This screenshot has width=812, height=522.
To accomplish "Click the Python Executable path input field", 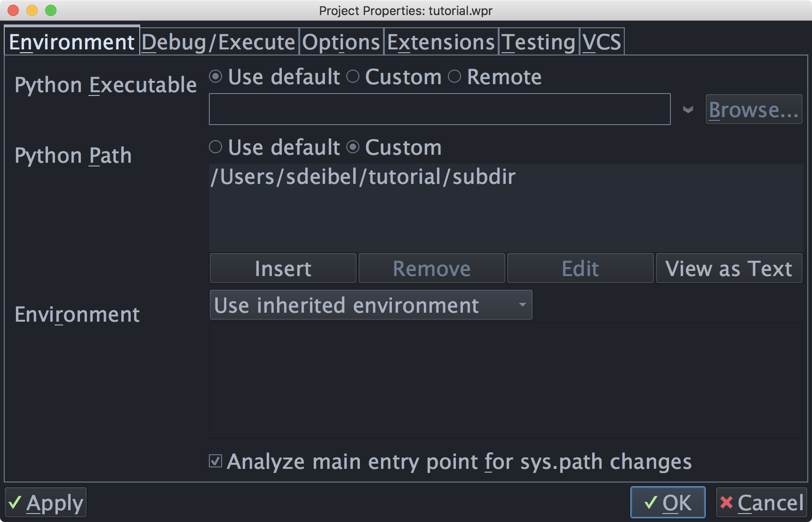I will pos(439,109).
